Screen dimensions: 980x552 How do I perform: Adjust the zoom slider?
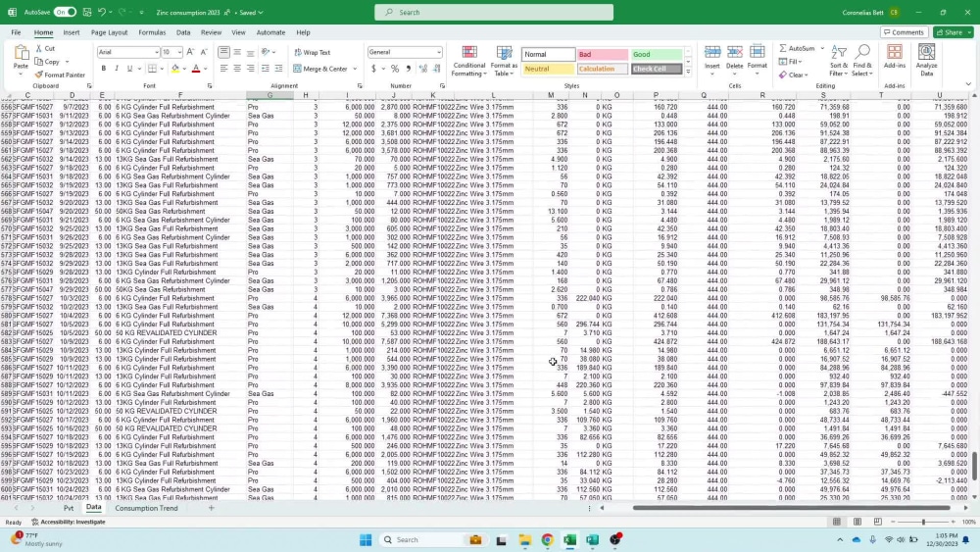point(923,522)
